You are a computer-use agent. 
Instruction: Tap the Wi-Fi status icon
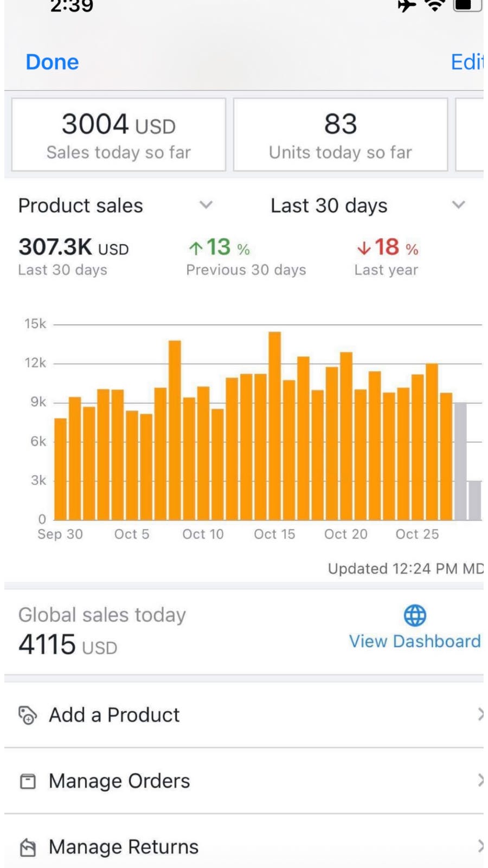pos(434,5)
